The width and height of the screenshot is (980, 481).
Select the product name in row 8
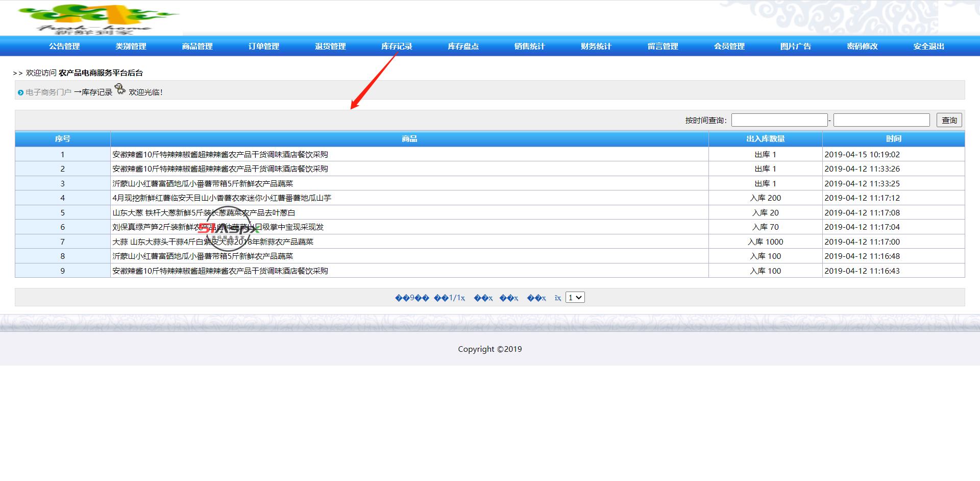point(203,256)
